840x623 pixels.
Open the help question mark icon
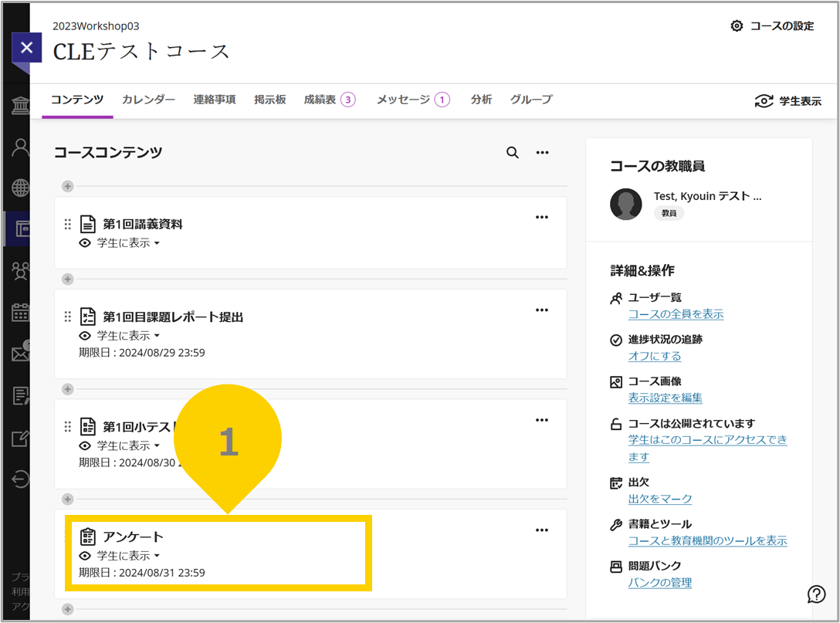tap(816, 594)
